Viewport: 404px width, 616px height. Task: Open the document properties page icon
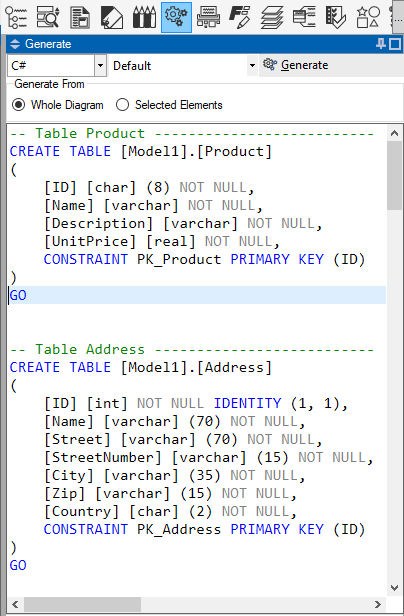click(x=80, y=18)
